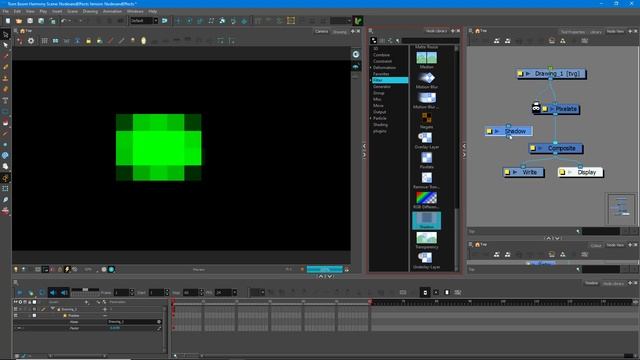
Task: Click the Shadow node's yellow properties square
Action: point(489,131)
